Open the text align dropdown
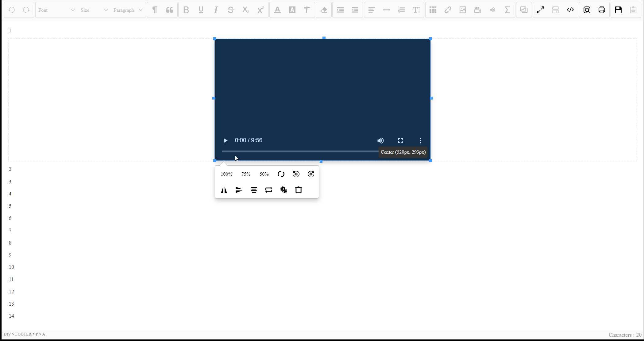644x341 pixels. 372,10
